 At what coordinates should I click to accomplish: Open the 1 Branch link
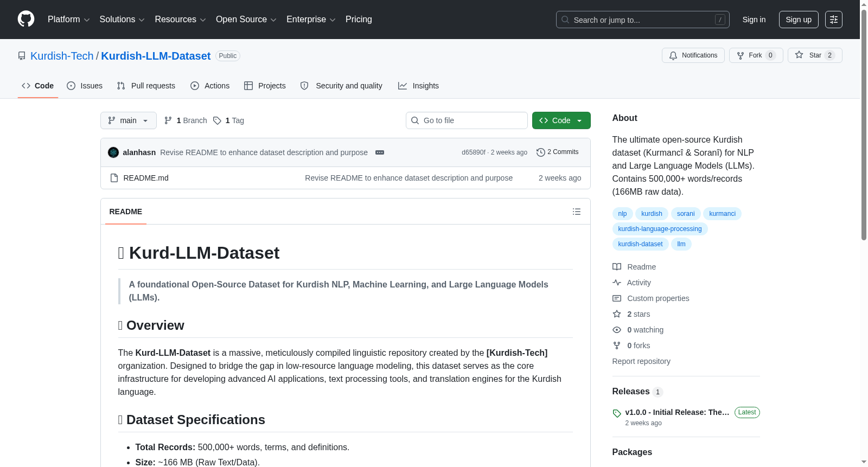186,120
